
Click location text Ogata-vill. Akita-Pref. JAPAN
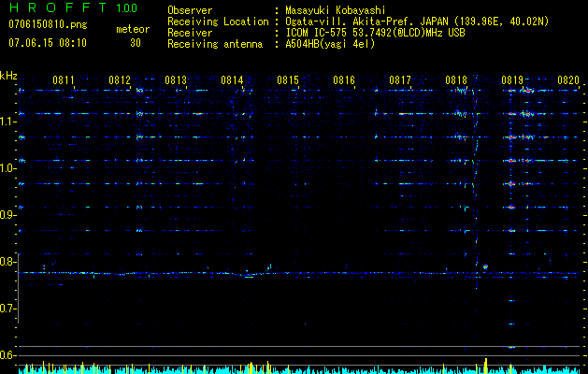click(x=366, y=22)
